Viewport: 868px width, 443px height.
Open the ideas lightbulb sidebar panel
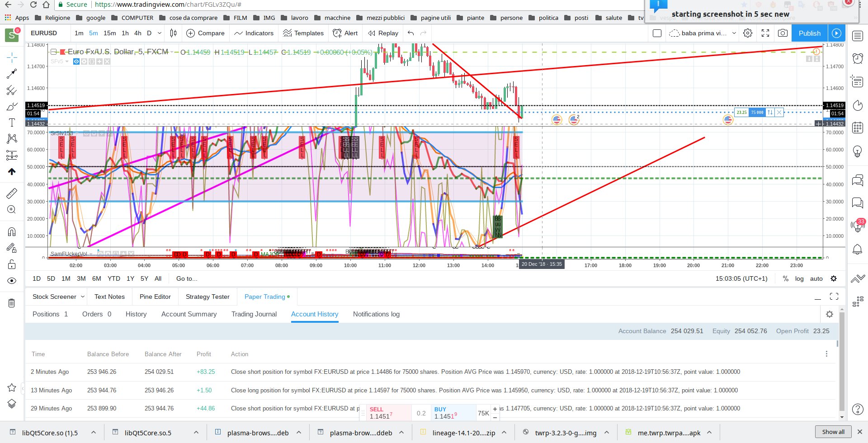(858, 151)
